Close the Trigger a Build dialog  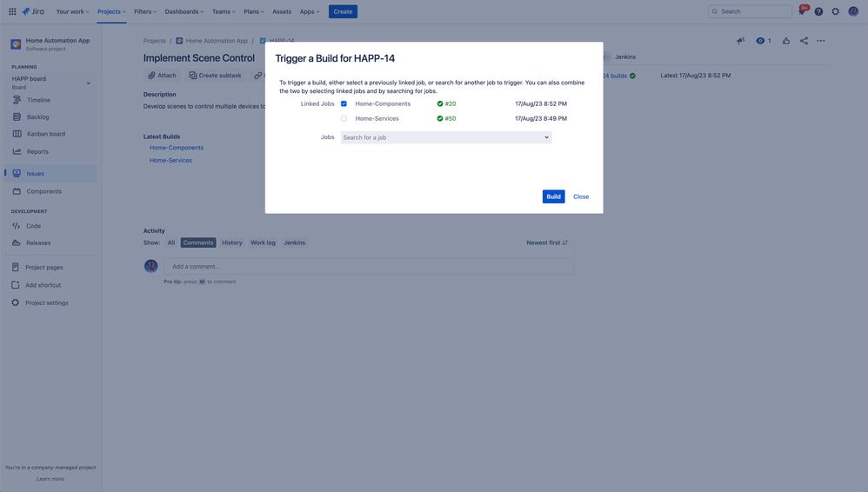point(581,196)
